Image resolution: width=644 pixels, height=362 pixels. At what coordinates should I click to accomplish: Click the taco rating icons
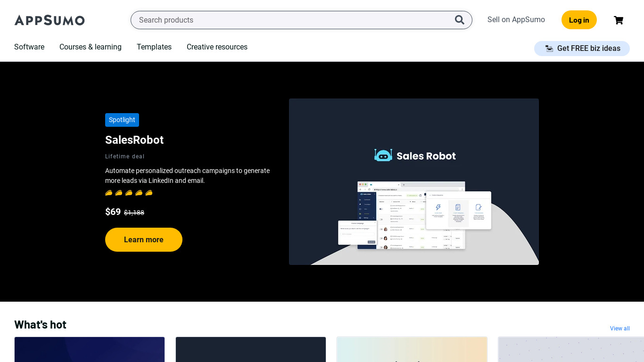point(129,193)
